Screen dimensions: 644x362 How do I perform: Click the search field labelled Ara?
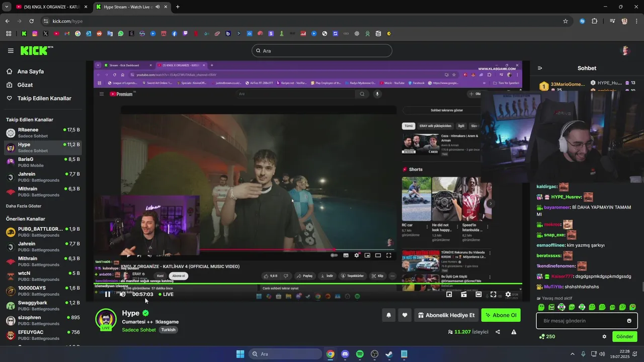click(322, 51)
